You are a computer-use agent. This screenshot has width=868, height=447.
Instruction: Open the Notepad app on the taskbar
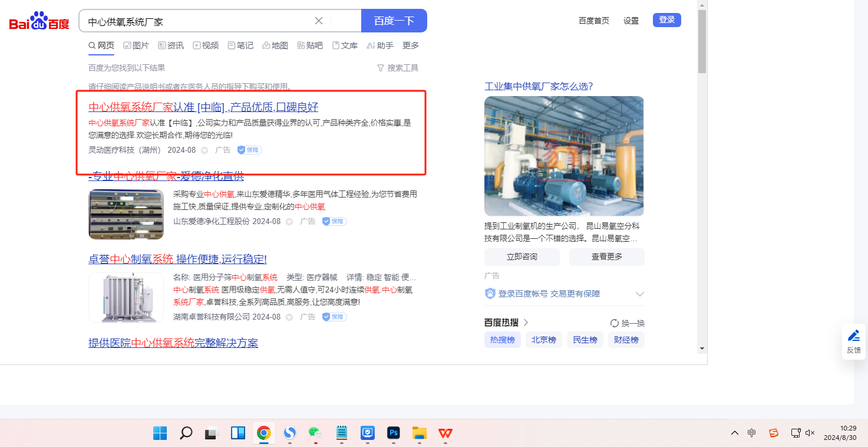(341, 433)
